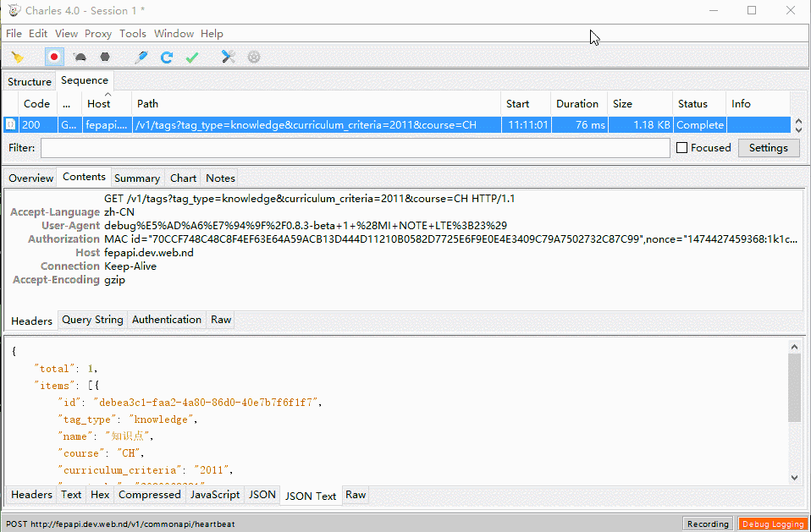811x532 pixels.
Task: Select the JSON Text tab
Action: pyautogui.click(x=311, y=496)
